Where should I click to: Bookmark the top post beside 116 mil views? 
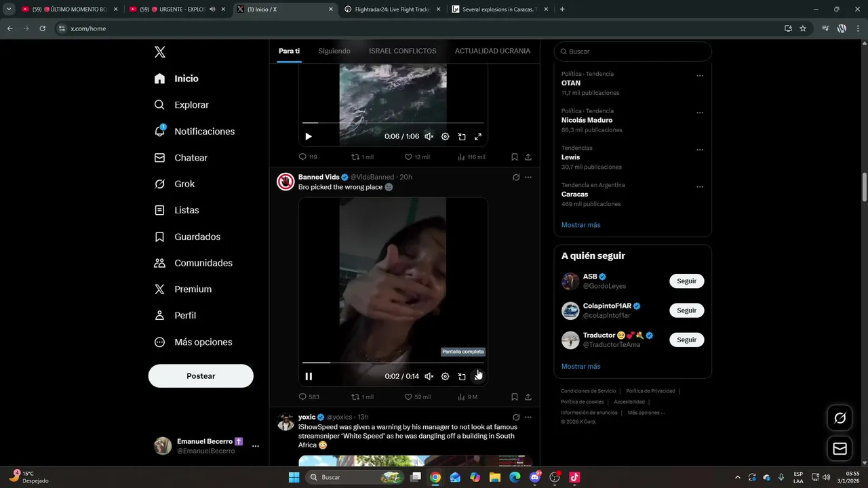515,157
